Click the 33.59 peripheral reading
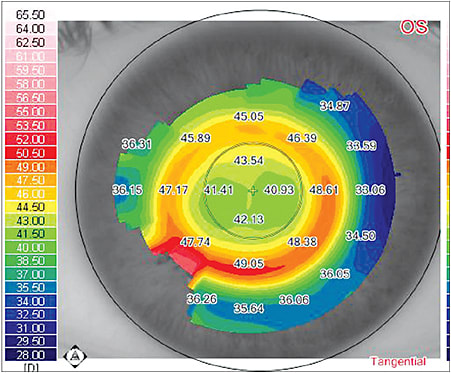The height and width of the screenshot is (373, 451). [x=362, y=146]
